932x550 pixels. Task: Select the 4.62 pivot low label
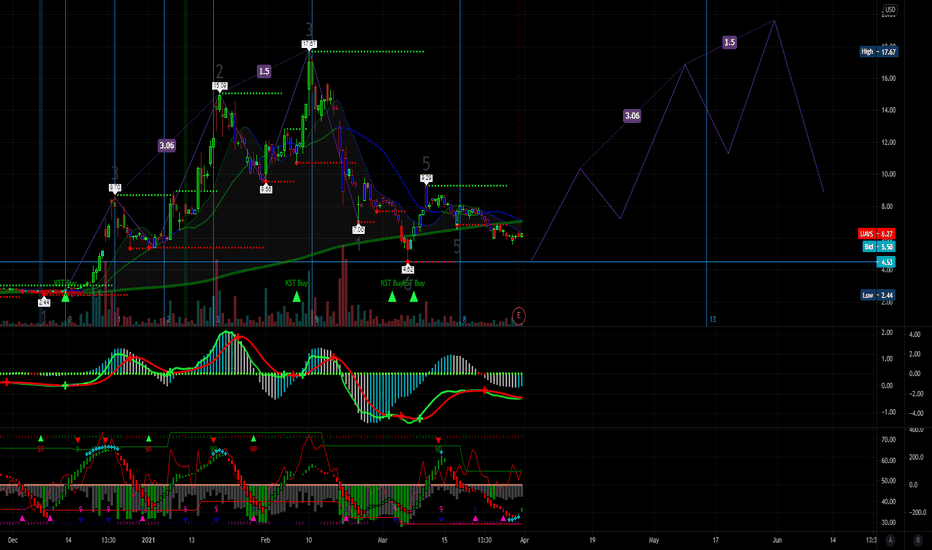[x=408, y=269]
